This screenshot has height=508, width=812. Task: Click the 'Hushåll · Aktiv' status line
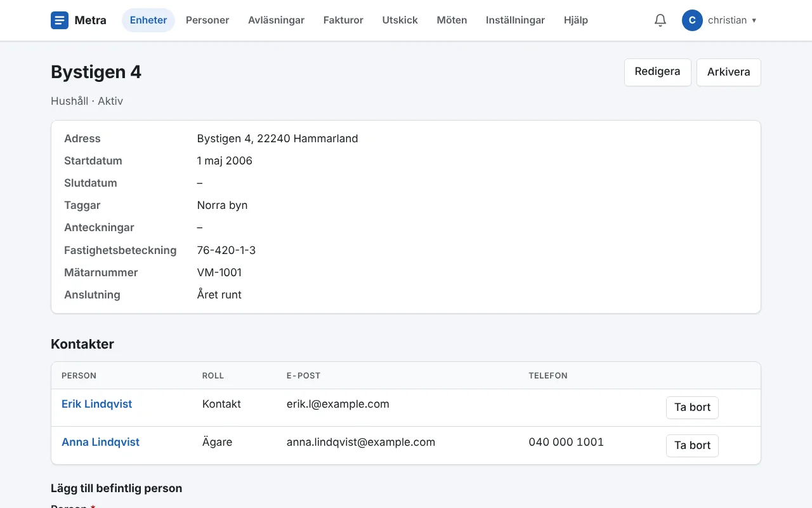[87, 101]
